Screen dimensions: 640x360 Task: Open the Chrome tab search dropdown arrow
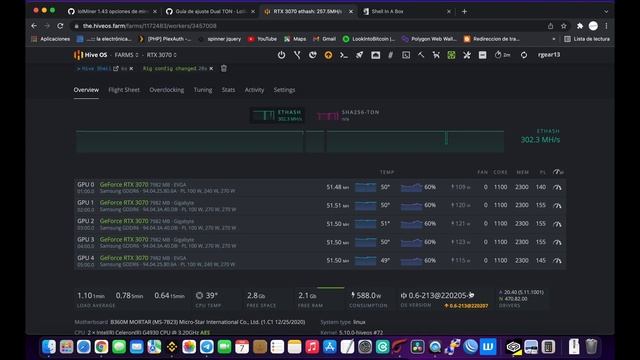[606, 11]
